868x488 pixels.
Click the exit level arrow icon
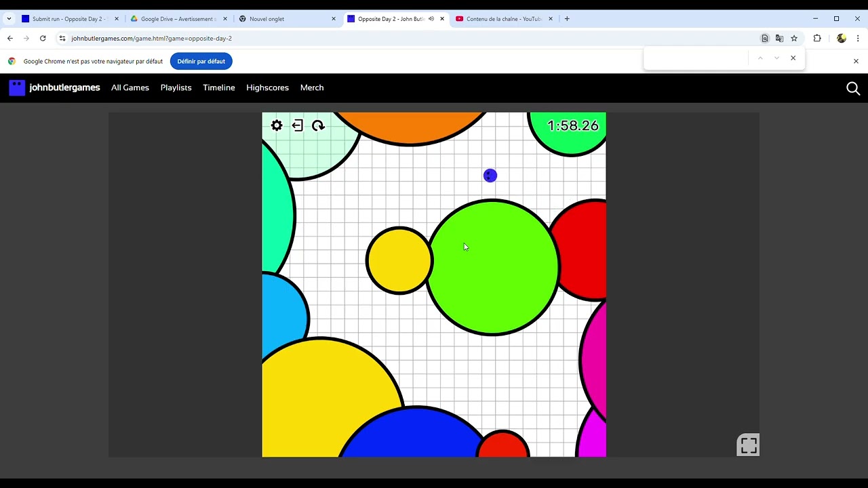(x=297, y=125)
